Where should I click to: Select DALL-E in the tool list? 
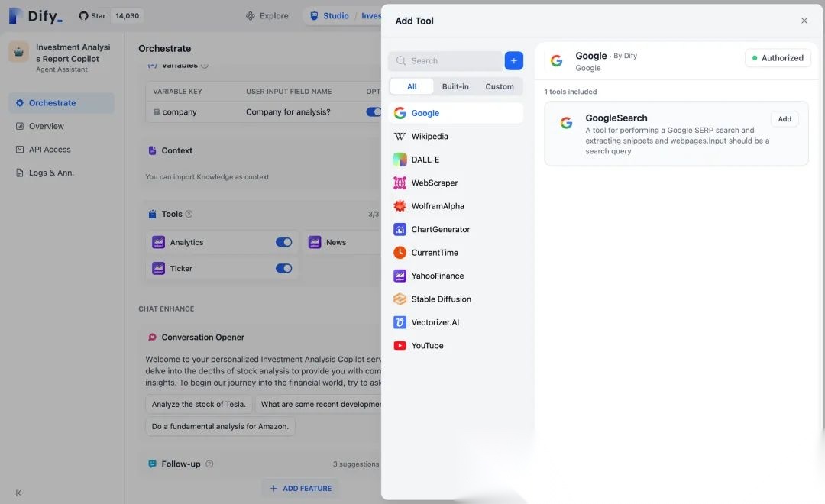click(x=455, y=160)
